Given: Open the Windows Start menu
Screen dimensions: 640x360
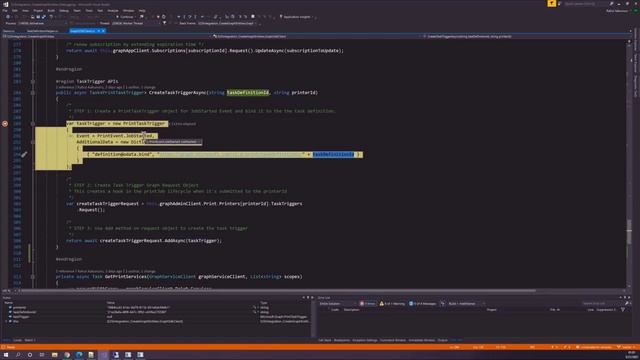Looking at the screenshot, I should click(x=6, y=355).
